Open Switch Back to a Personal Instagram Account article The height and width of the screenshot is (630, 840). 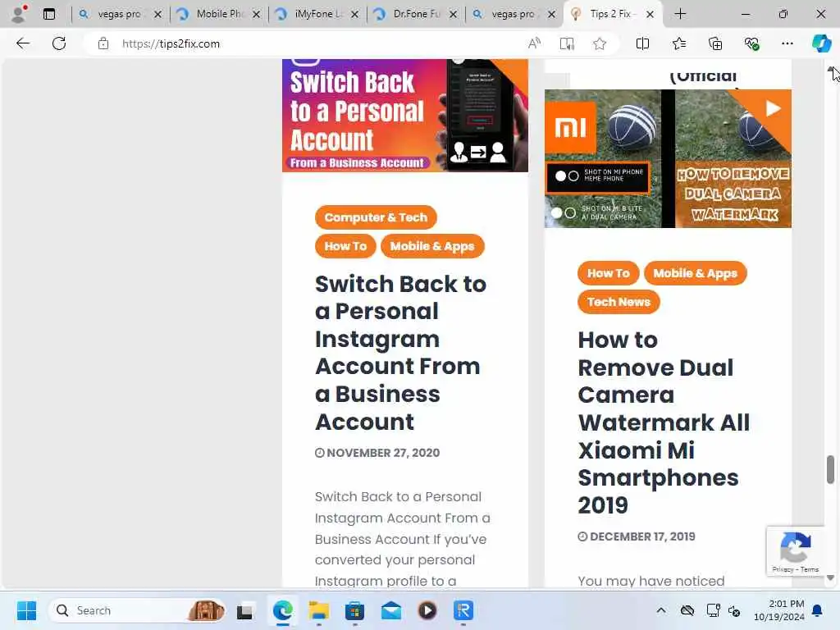pos(400,353)
